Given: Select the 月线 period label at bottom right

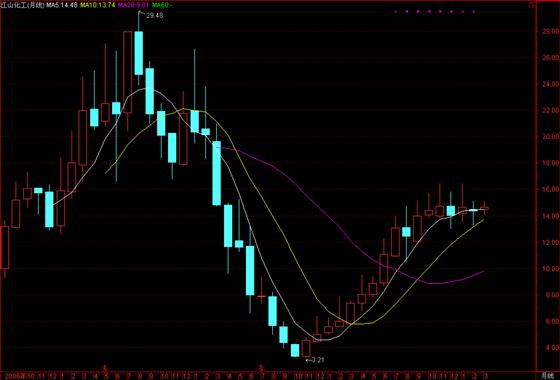Looking at the screenshot, I should tap(546, 376).
